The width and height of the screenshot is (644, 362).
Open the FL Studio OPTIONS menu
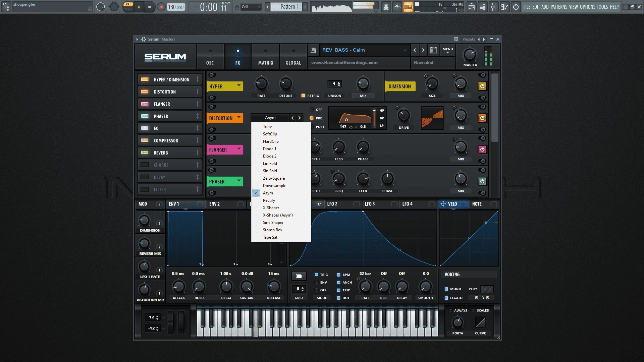588,7
